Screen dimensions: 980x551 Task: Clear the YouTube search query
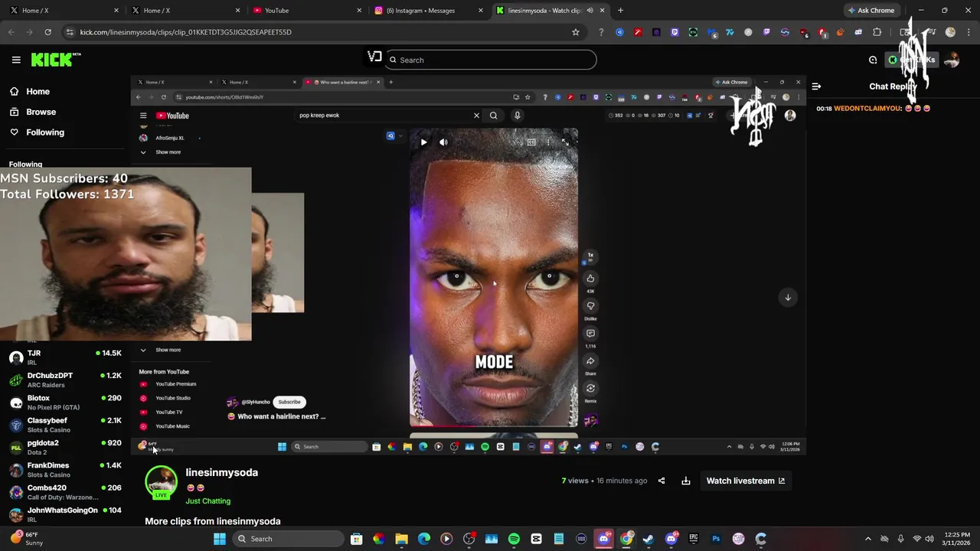click(476, 116)
